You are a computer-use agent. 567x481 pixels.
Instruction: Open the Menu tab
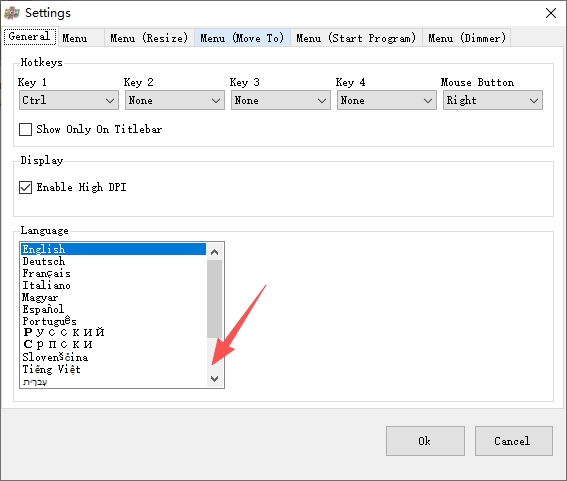coord(81,38)
